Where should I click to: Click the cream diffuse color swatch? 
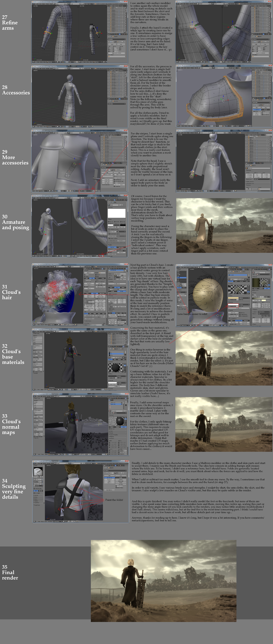click(233, 298)
